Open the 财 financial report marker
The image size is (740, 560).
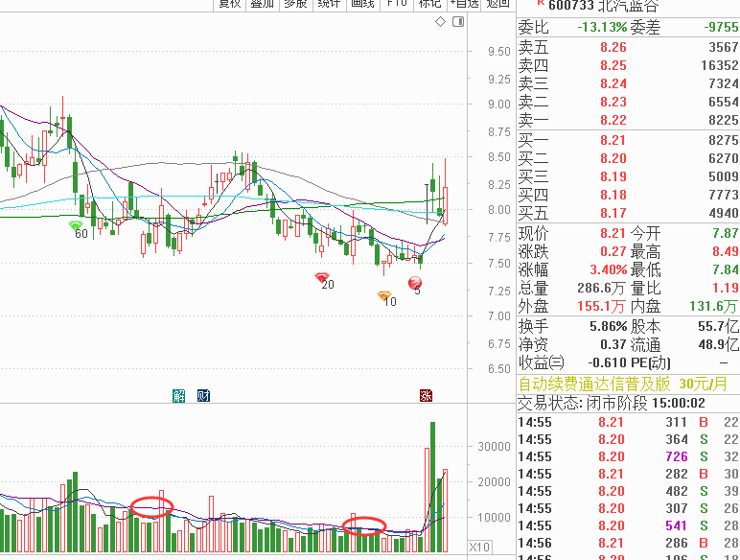(x=203, y=396)
